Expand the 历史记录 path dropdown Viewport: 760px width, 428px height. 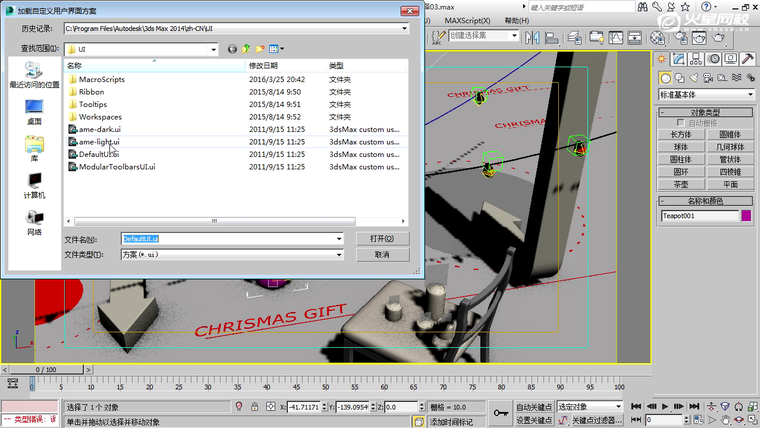coord(404,29)
